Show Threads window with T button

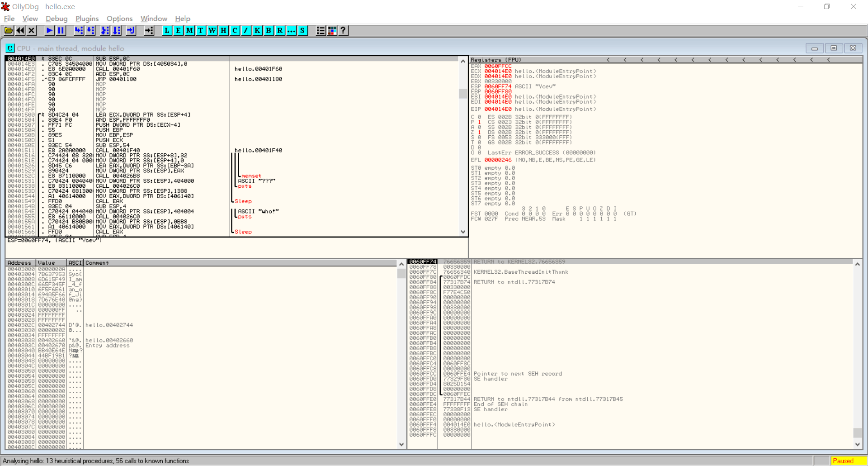(x=201, y=30)
